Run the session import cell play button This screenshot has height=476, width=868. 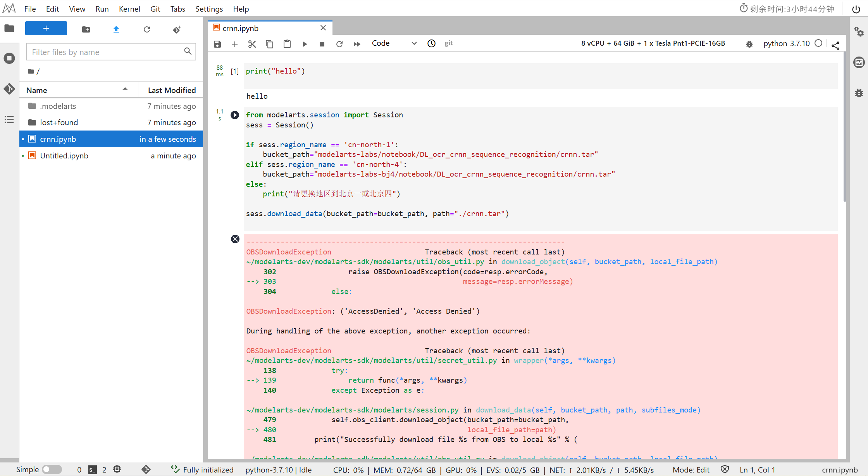pos(235,115)
